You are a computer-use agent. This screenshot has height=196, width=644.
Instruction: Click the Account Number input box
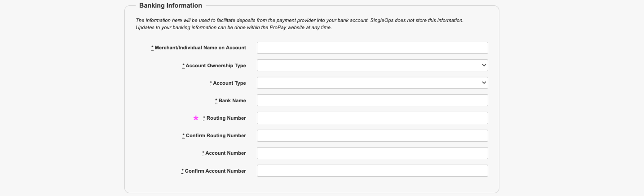[x=372, y=153]
